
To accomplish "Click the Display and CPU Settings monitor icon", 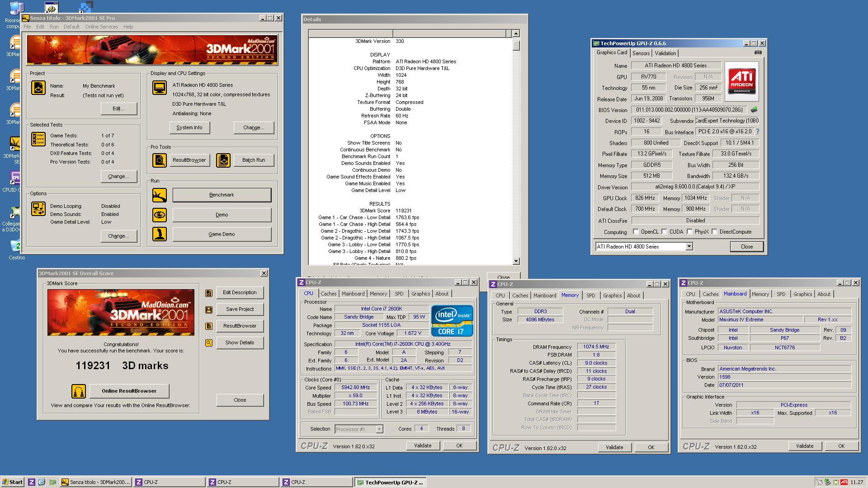I will pyautogui.click(x=159, y=88).
